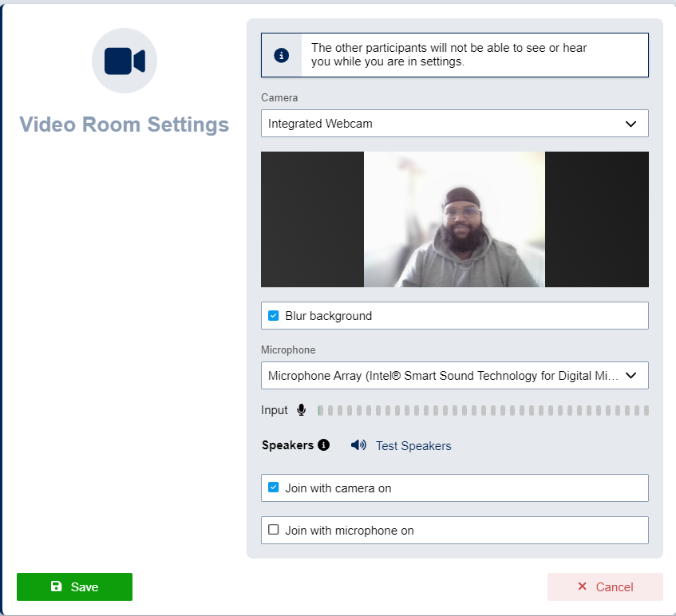The width and height of the screenshot is (676, 616).
Task: Click the microphone icon next to Input
Action: (301, 410)
